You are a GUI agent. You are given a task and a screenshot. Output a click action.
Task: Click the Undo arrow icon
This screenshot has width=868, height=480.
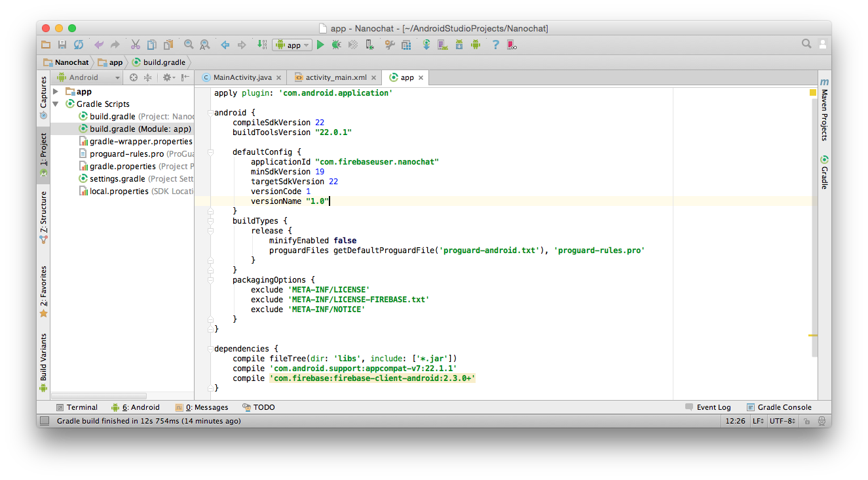[99, 45]
